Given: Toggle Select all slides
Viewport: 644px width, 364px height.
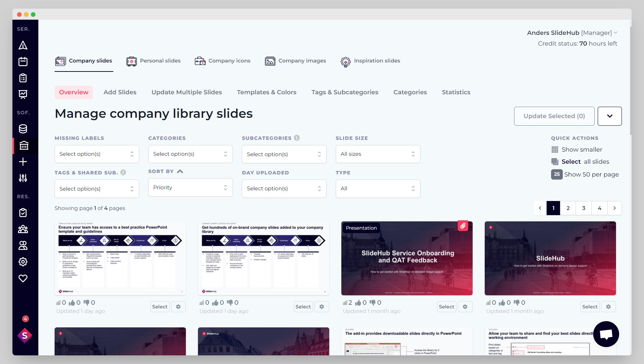Looking at the screenshot, I should click(580, 162).
